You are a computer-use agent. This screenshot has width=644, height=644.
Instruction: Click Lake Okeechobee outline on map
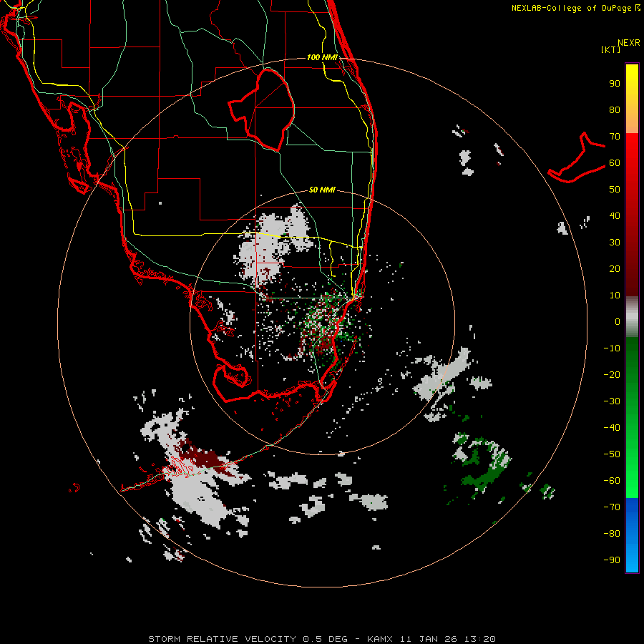coord(262,110)
